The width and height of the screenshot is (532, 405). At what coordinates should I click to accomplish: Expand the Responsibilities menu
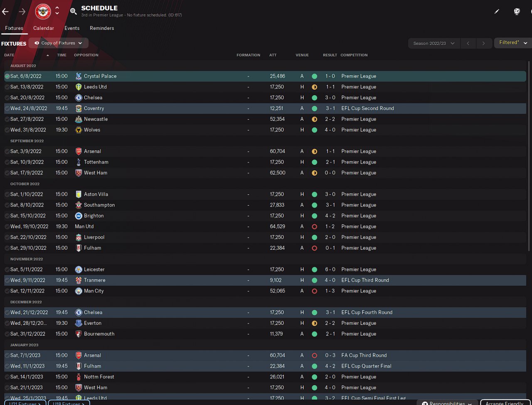pos(447,403)
